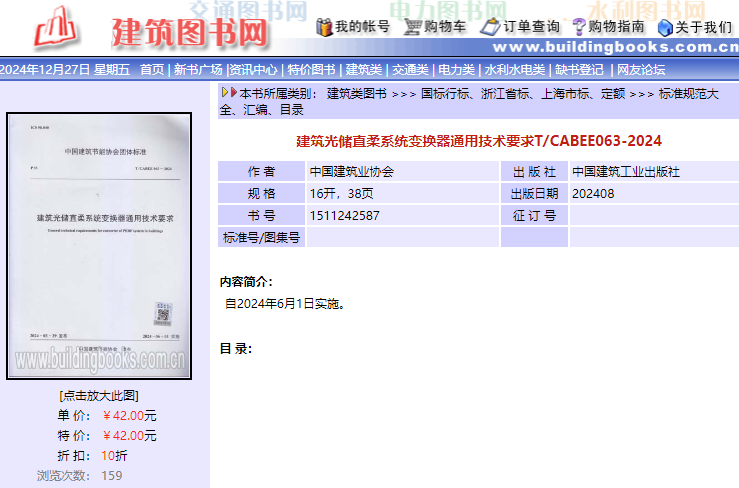This screenshot has width=739, height=488.
Task: Click 建筑类图书 breadcrumb link
Action: [x=357, y=93]
